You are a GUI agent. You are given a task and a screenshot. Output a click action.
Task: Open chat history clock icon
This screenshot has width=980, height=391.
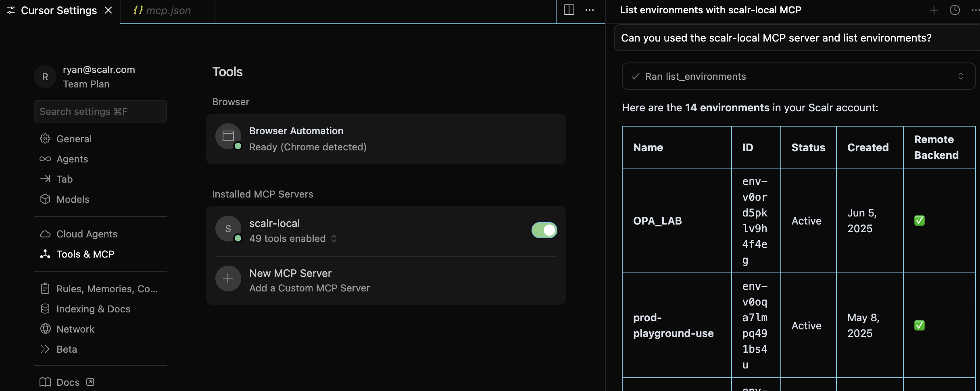click(955, 10)
